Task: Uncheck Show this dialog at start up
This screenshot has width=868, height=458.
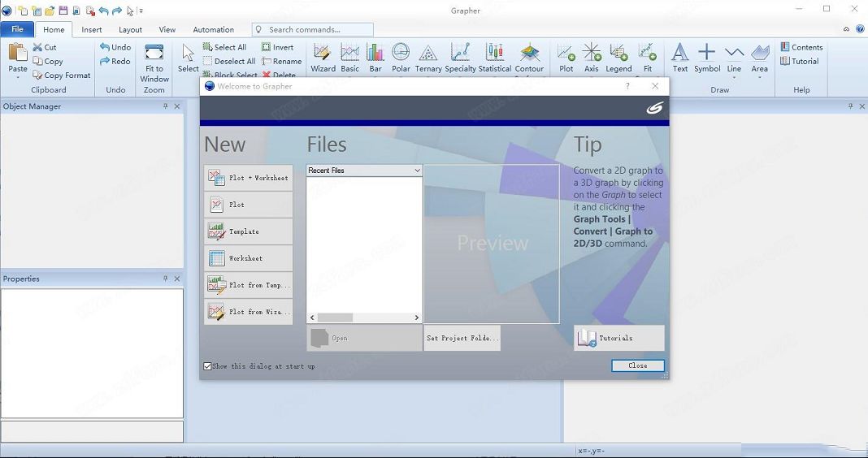Action: point(208,366)
